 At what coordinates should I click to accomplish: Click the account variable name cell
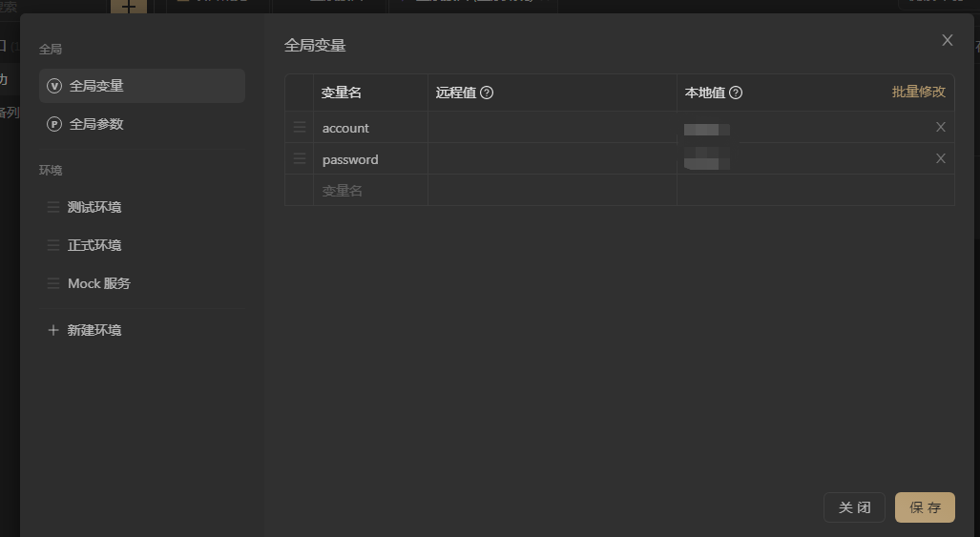coord(370,128)
